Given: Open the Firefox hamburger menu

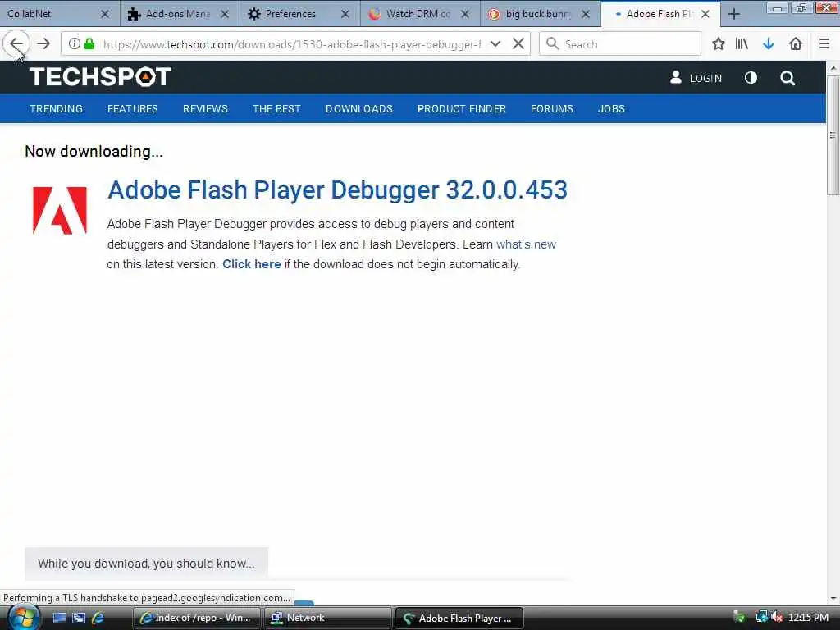Looking at the screenshot, I should [x=824, y=44].
